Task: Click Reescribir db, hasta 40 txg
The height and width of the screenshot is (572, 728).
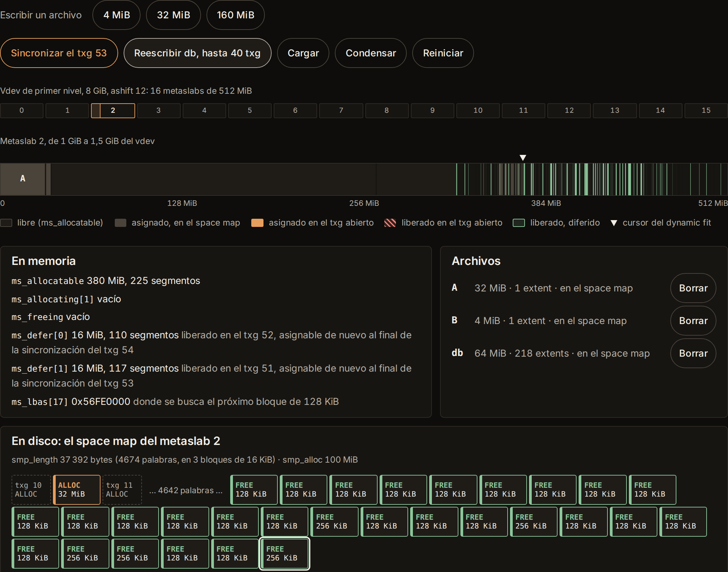Action: 197,53
